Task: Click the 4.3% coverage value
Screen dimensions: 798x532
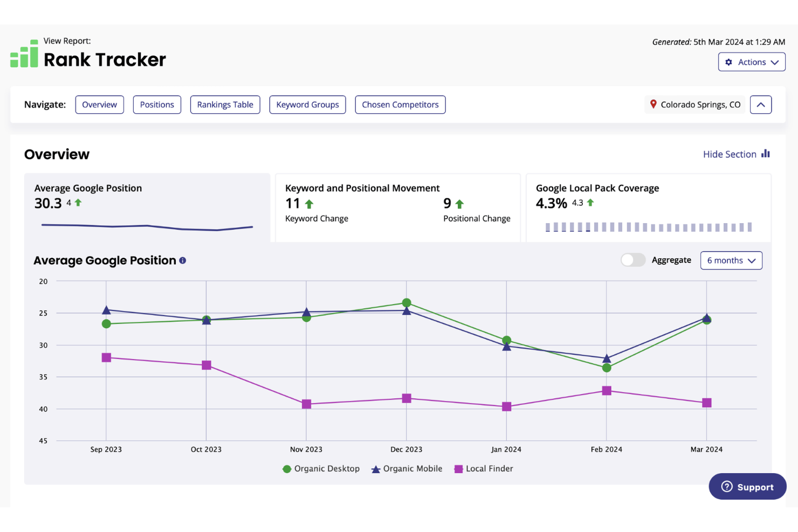Action: click(x=552, y=203)
